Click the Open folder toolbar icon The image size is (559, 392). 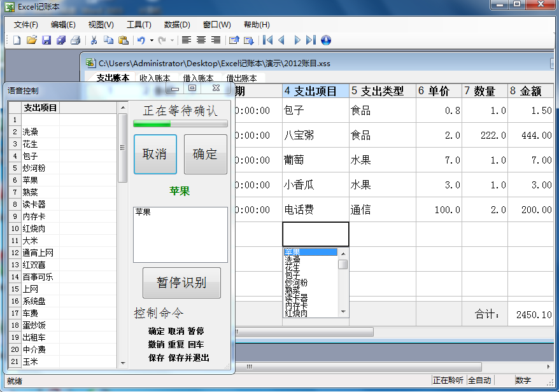(32, 40)
